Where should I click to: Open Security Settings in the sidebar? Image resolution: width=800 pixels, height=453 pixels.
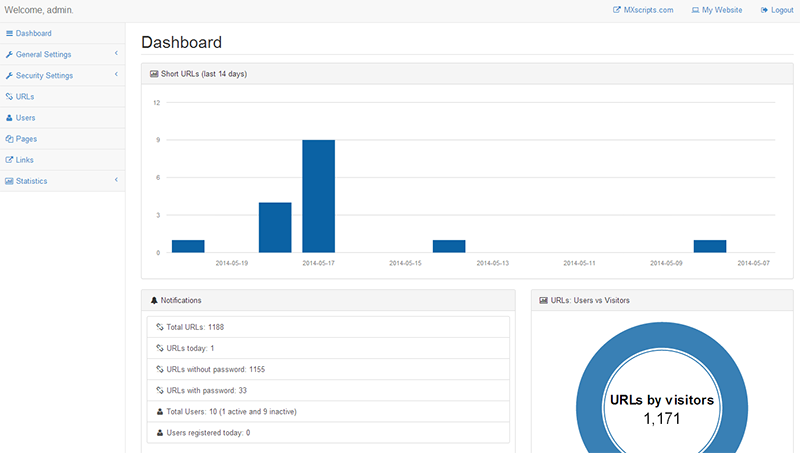point(62,76)
